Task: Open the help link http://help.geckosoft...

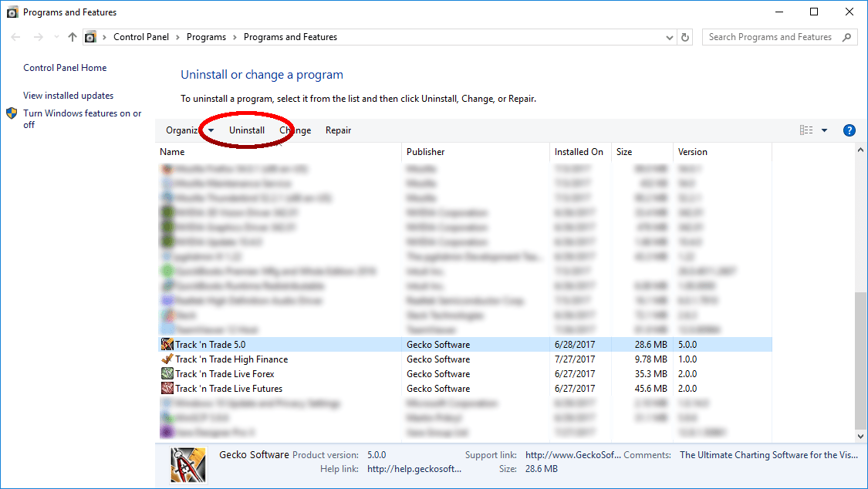Action: point(414,468)
